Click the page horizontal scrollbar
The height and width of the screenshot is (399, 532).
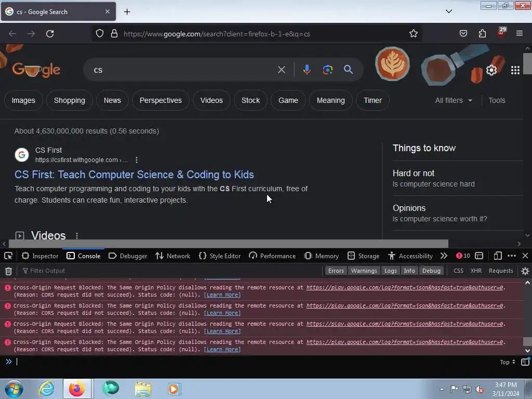[x=229, y=244]
